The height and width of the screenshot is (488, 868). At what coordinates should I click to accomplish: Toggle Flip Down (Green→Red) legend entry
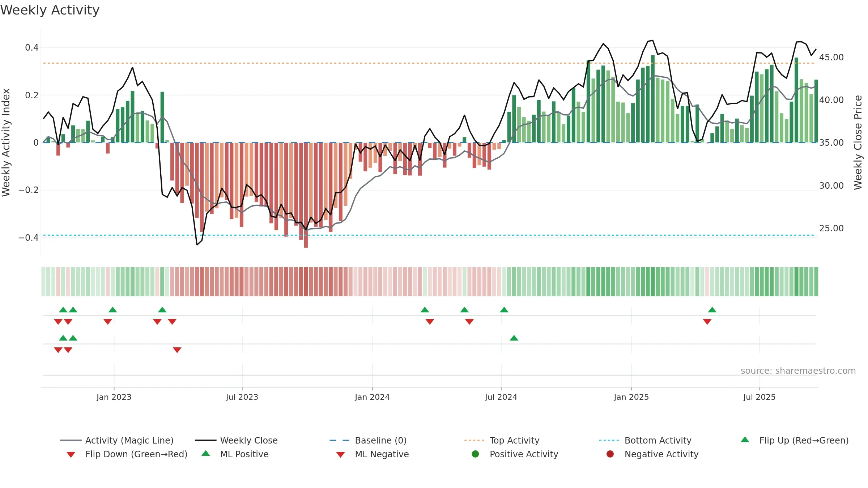click(127, 454)
